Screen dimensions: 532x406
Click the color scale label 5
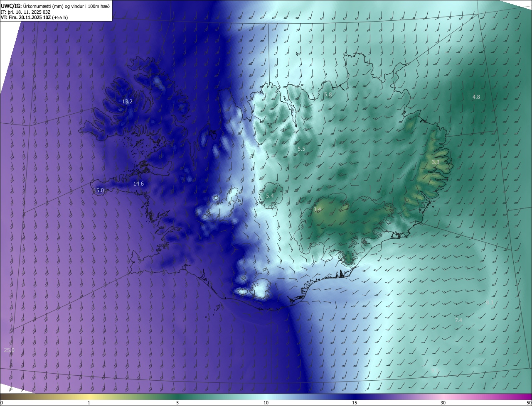(177, 403)
